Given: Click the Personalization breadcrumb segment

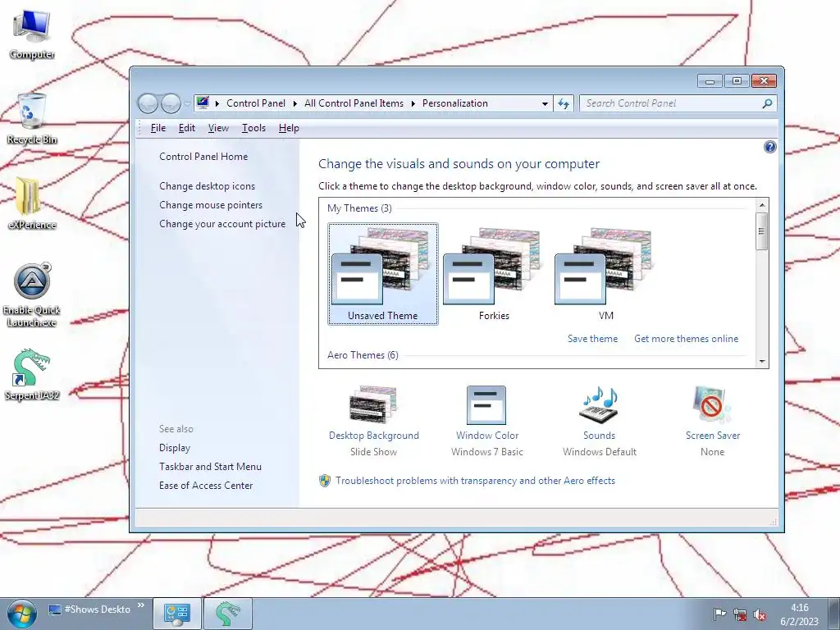Looking at the screenshot, I should coord(454,103).
